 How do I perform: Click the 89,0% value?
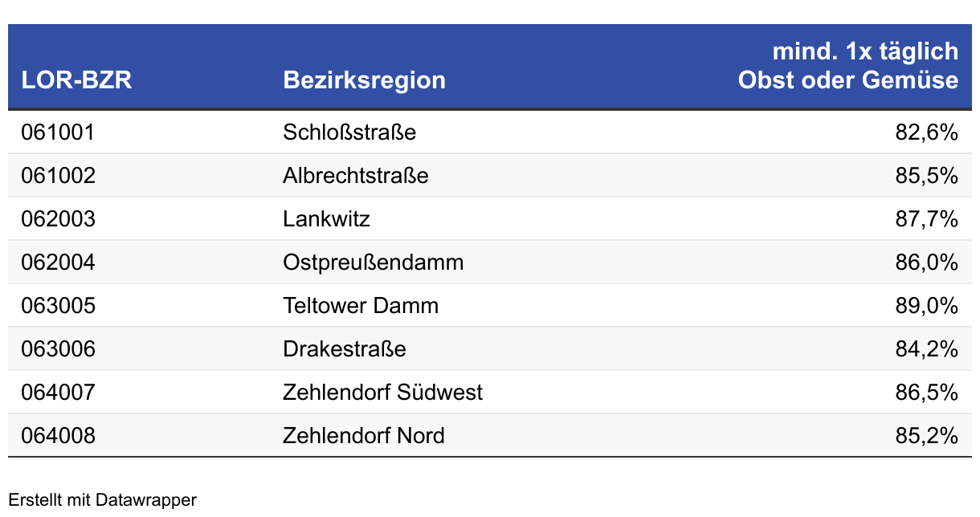927,306
